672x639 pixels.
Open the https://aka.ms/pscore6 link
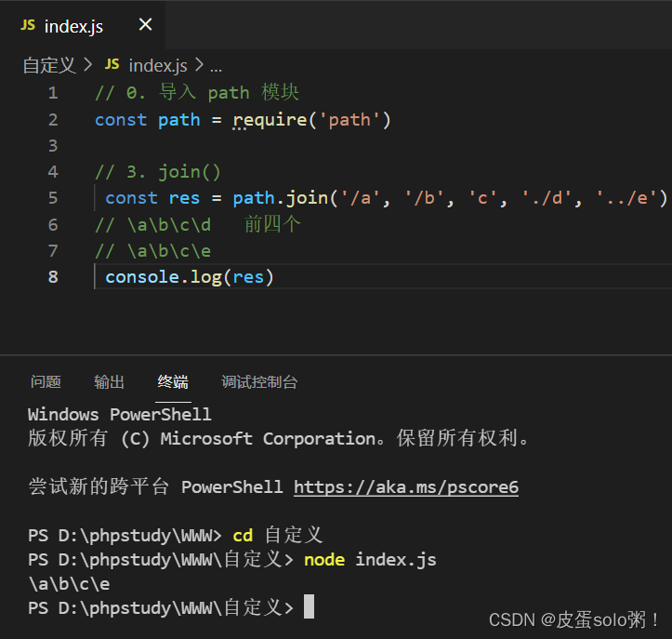pyautogui.click(x=406, y=486)
